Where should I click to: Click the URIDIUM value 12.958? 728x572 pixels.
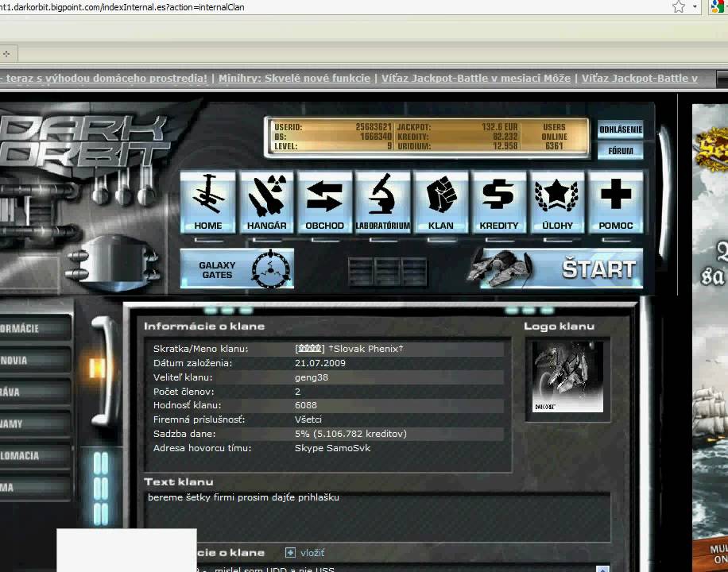(505, 146)
